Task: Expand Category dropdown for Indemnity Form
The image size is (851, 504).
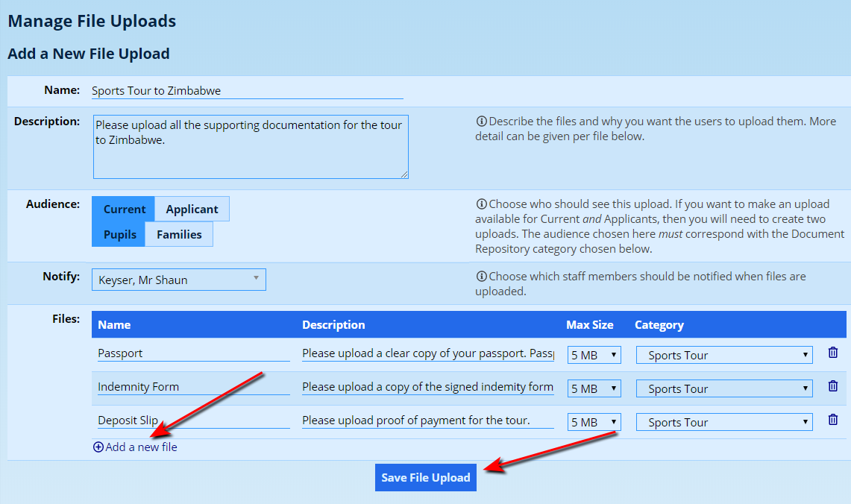Action: click(x=723, y=388)
